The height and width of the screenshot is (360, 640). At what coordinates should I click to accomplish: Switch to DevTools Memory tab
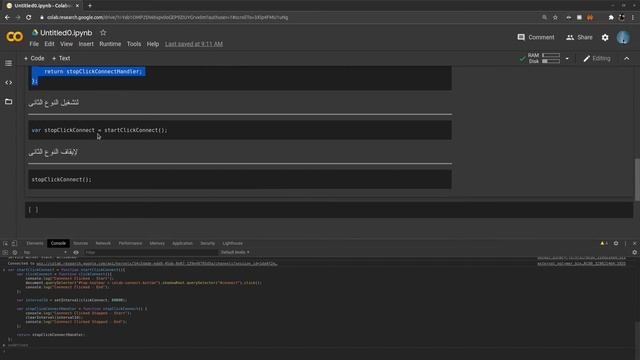(x=157, y=243)
